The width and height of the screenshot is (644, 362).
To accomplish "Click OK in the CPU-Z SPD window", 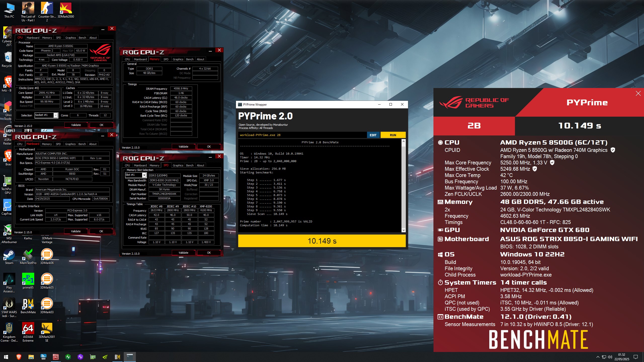I will (209, 253).
